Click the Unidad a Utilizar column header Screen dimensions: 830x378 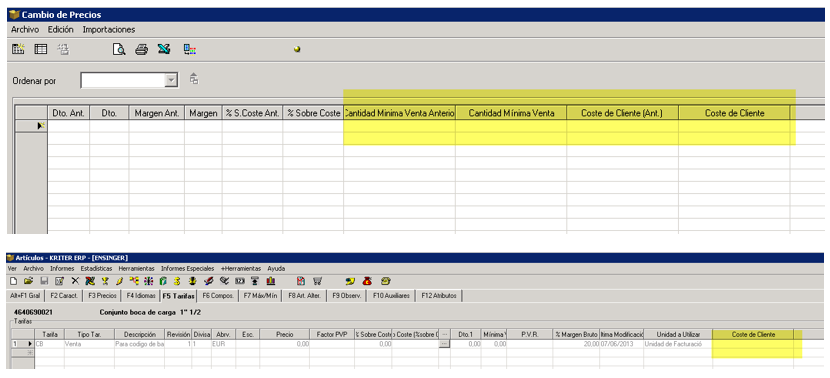click(x=678, y=335)
